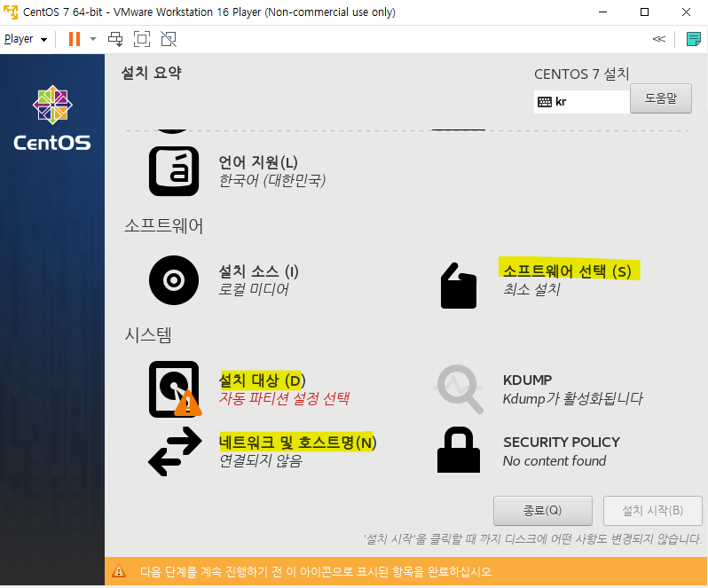
Task: Click the 한국어 (대한민국) language text
Action: coord(271,181)
